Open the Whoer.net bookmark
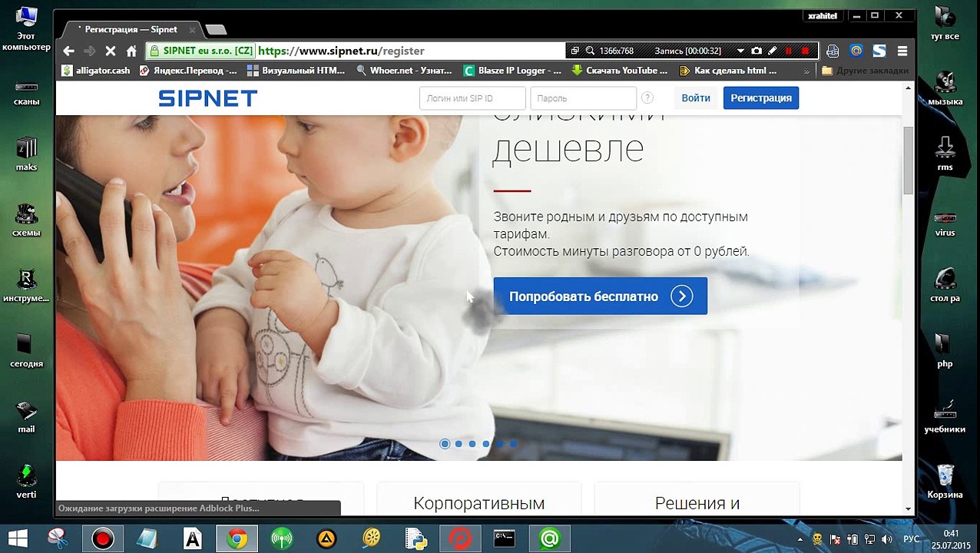Viewport: 980px width, 553px height. click(x=404, y=71)
